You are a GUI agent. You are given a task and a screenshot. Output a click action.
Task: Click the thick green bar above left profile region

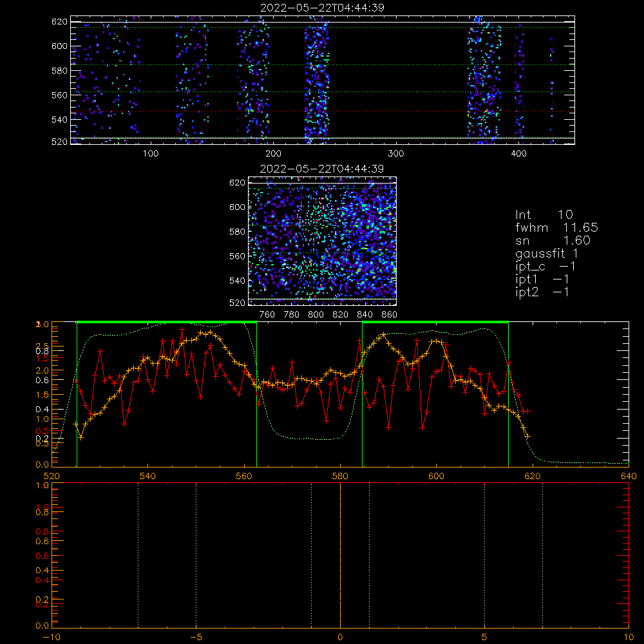click(167, 322)
